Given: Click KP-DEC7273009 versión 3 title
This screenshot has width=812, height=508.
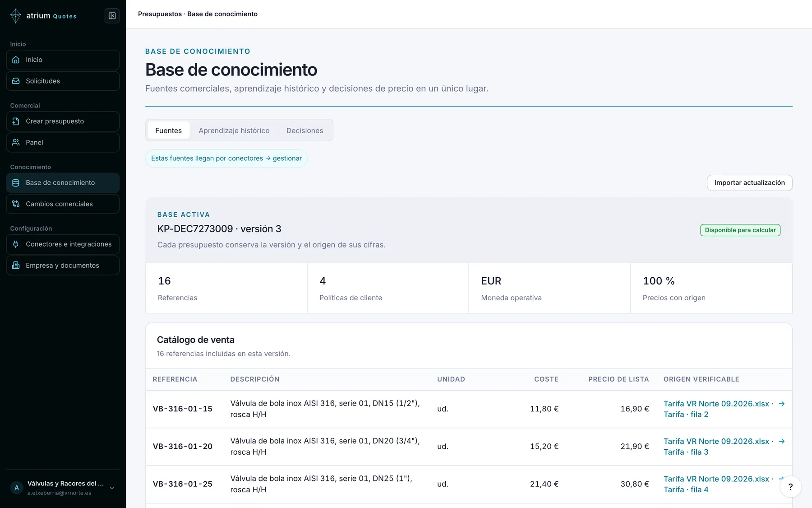Looking at the screenshot, I should point(219,229).
